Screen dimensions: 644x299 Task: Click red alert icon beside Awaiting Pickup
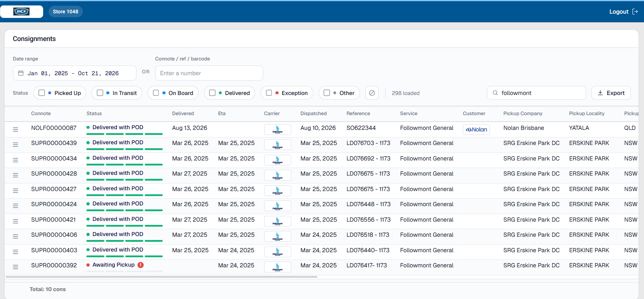click(141, 265)
